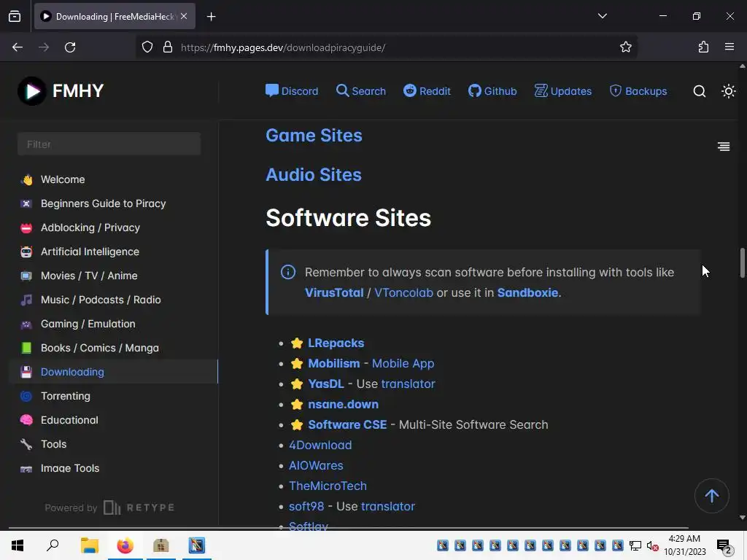The image size is (747, 560).
Task: Open Firefox View in tab strip
Action: point(15,16)
